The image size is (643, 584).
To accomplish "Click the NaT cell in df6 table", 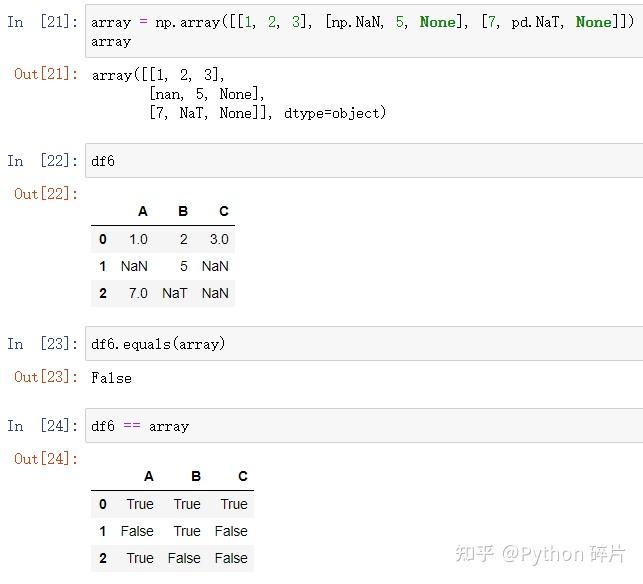I will [175, 293].
